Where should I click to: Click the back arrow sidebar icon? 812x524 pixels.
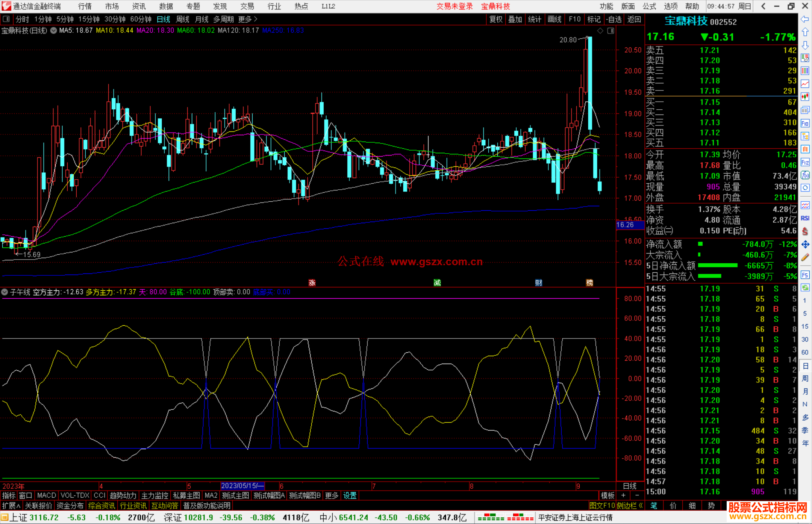point(805,19)
